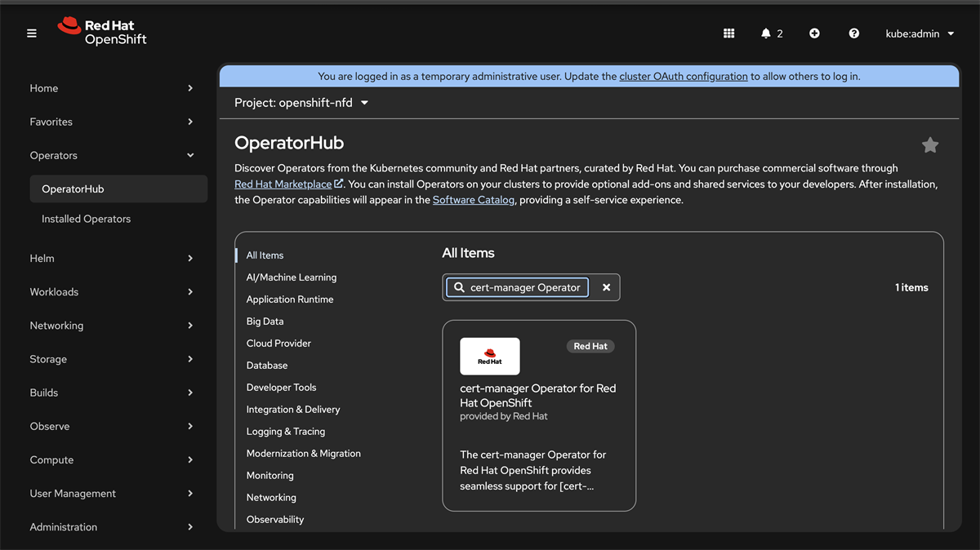Image resolution: width=980 pixels, height=550 pixels.
Task: Filter by Monitoring category
Action: (269, 476)
